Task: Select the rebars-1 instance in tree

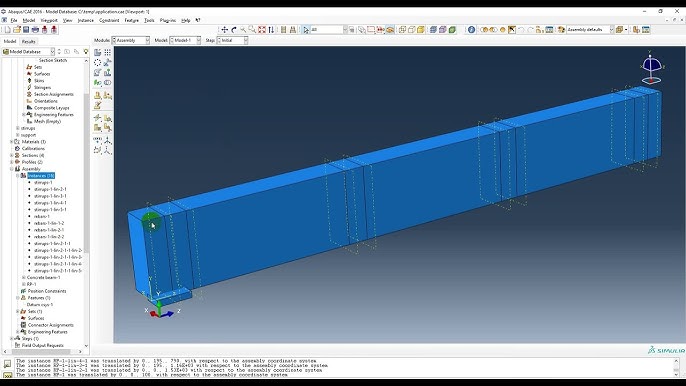Action: tap(42, 216)
